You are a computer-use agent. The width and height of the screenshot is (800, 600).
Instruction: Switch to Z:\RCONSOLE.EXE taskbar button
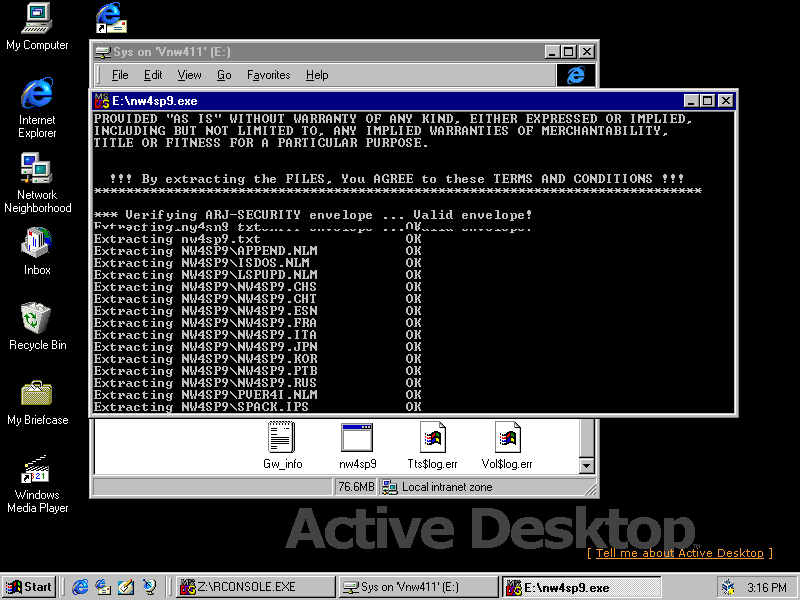tap(256, 587)
